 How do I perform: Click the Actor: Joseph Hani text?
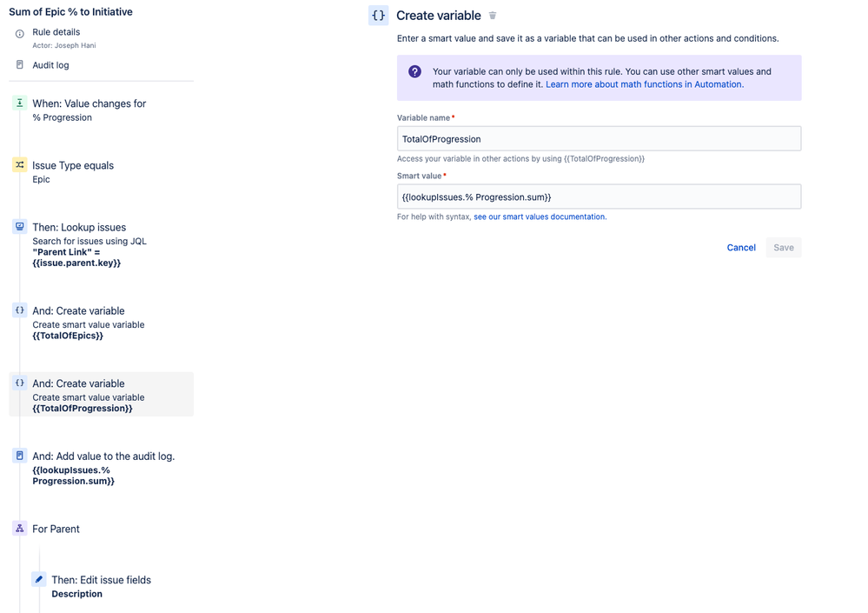63,45
